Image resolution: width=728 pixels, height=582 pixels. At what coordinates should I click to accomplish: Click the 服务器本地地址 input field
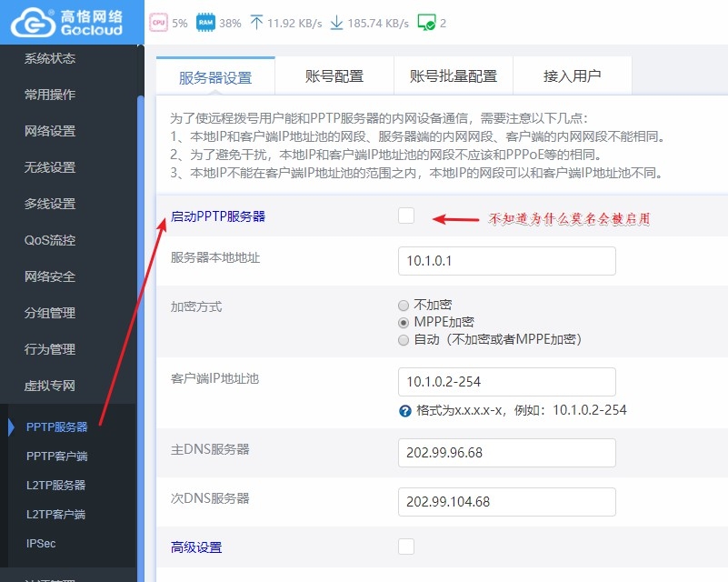(507, 261)
